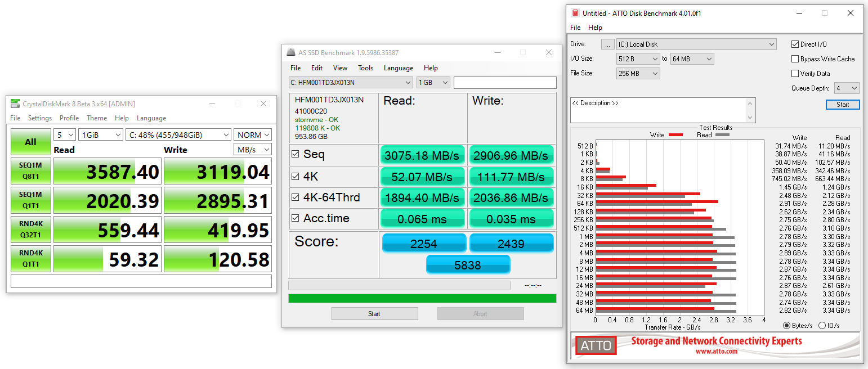Viewport: 868px width, 369px height.
Task: Click the AS SSD Benchmark title bar icon
Action: point(291,53)
